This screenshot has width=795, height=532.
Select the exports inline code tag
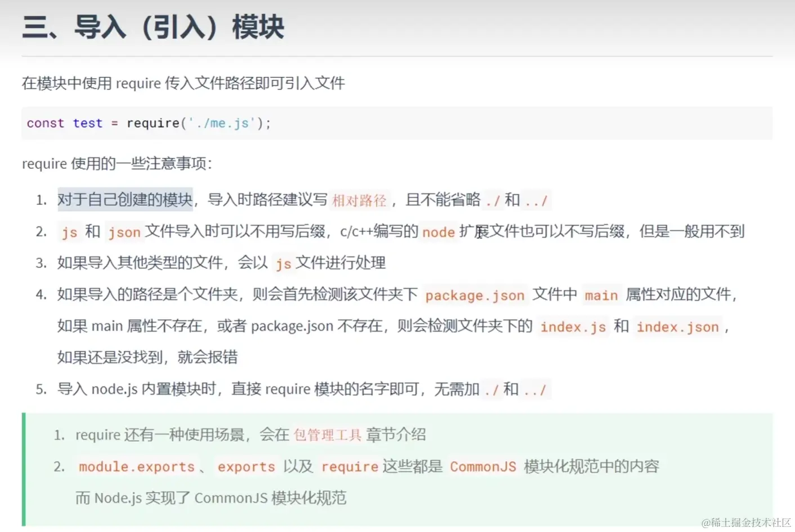point(246,467)
